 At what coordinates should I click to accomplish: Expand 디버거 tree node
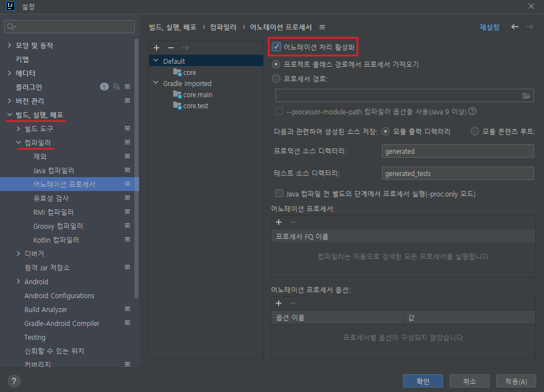(18, 254)
